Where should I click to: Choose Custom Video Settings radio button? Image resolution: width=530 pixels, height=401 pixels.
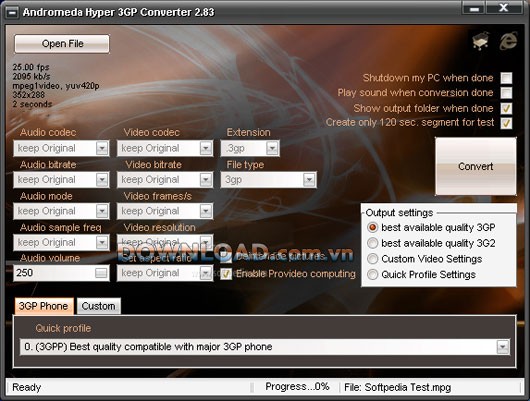click(372, 259)
